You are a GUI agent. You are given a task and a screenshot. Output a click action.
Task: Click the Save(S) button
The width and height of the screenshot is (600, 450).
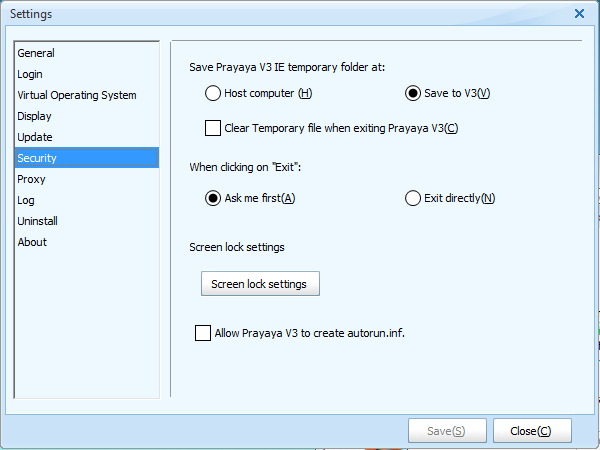(x=447, y=431)
